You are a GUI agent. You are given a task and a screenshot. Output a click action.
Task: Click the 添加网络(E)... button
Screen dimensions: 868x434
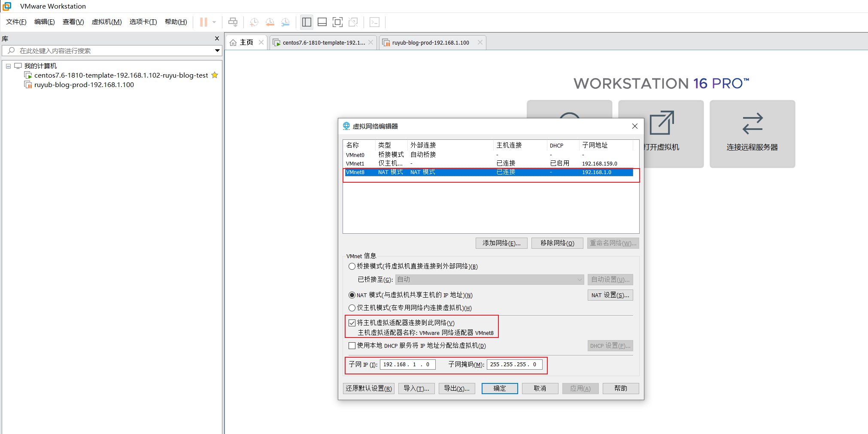tap(501, 243)
